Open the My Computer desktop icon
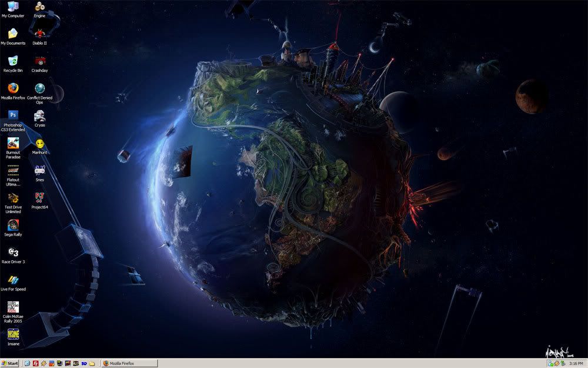Image resolution: width=588 pixels, height=368 pixels. pos(13,6)
